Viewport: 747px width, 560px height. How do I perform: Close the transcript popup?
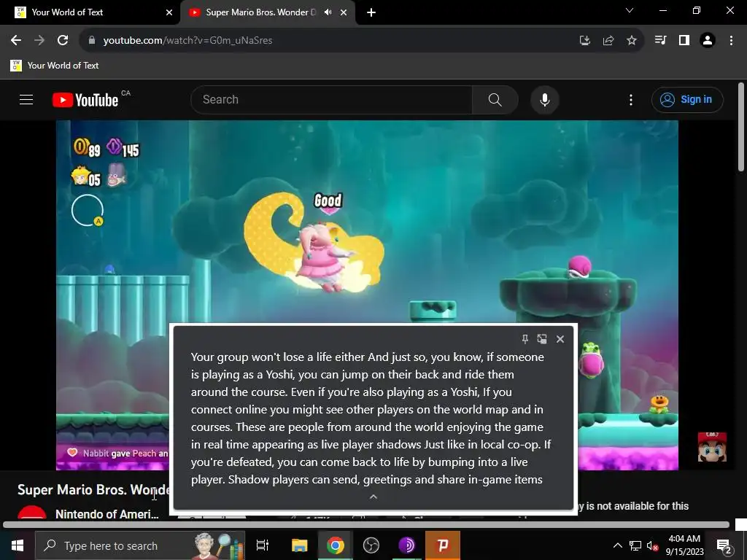560,339
